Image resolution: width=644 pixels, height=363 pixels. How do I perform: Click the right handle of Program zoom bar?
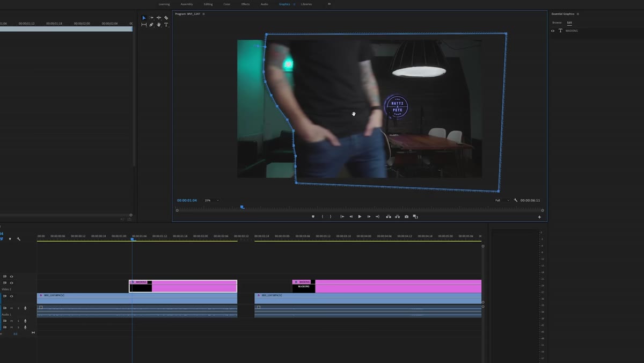pyautogui.click(x=543, y=210)
